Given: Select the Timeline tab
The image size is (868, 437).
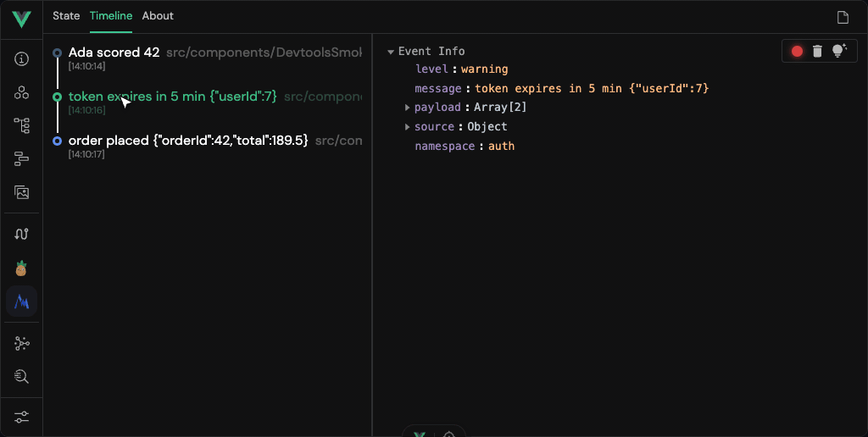Looking at the screenshot, I should (111, 16).
